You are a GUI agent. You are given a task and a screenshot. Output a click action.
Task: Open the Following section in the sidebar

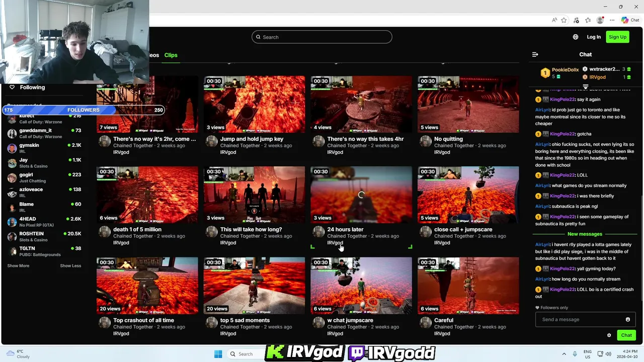click(x=32, y=87)
